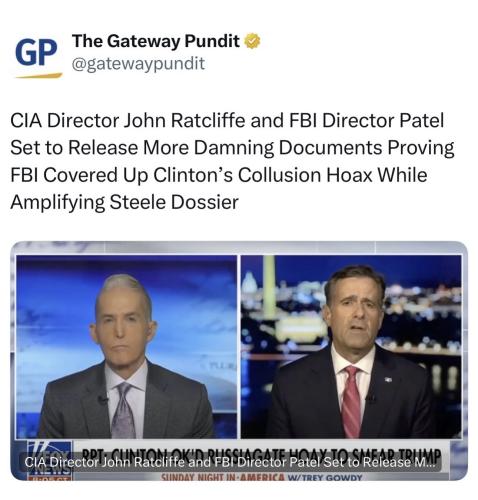Click 'W/ TREY GOWDY' text in the lower banner

(x=325, y=477)
